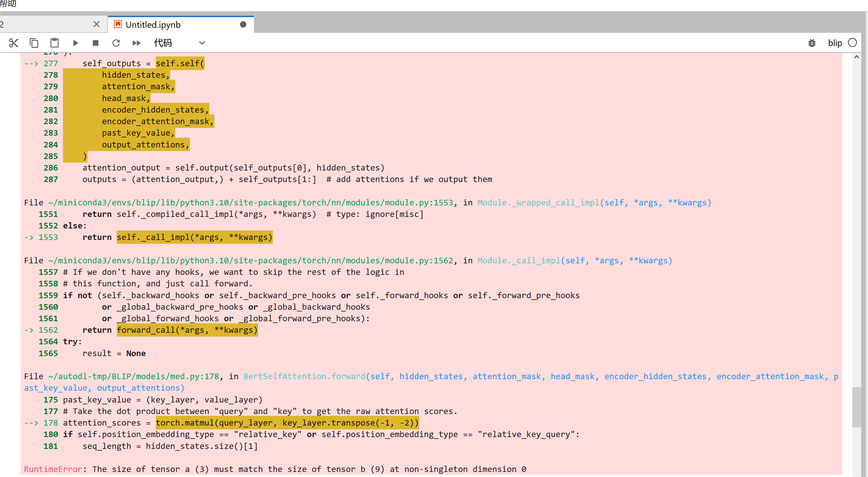Enable the debugger bug icon
The image size is (868, 477).
tap(812, 43)
